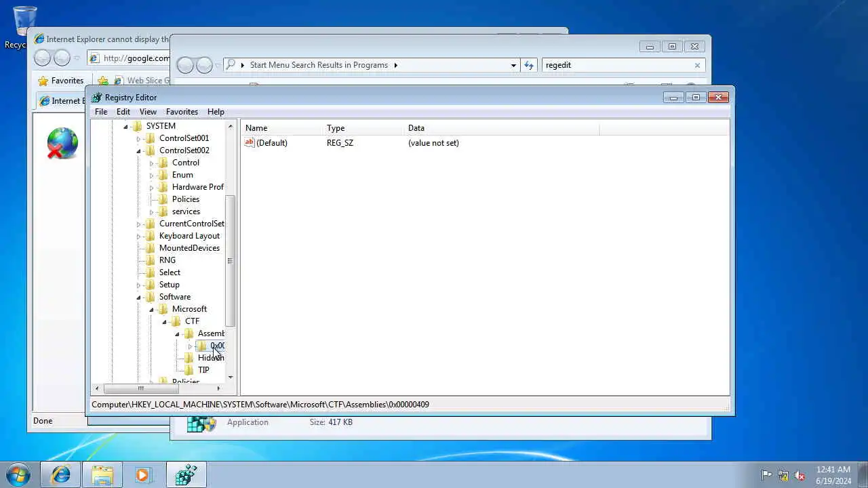The width and height of the screenshot is (868, 488).
Task: Click the tree pane horizontal scrollbar thumb
Action: pos(141,388)
